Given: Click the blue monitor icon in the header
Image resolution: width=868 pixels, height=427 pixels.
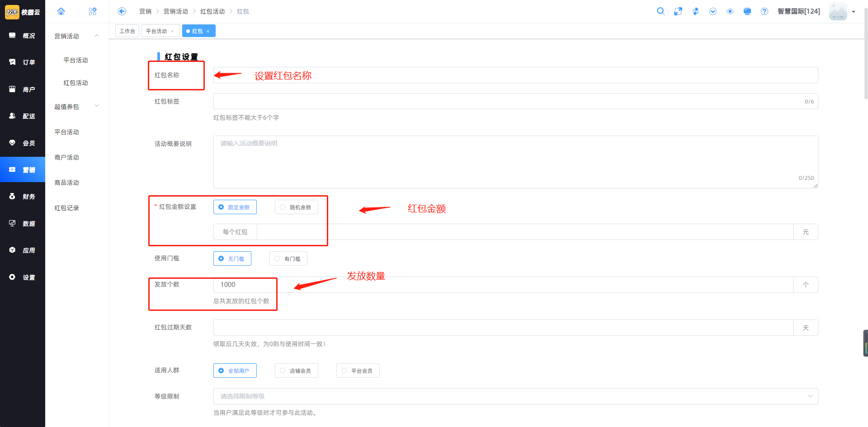Looking at the screenshot, I should click(x=747, y=11).
